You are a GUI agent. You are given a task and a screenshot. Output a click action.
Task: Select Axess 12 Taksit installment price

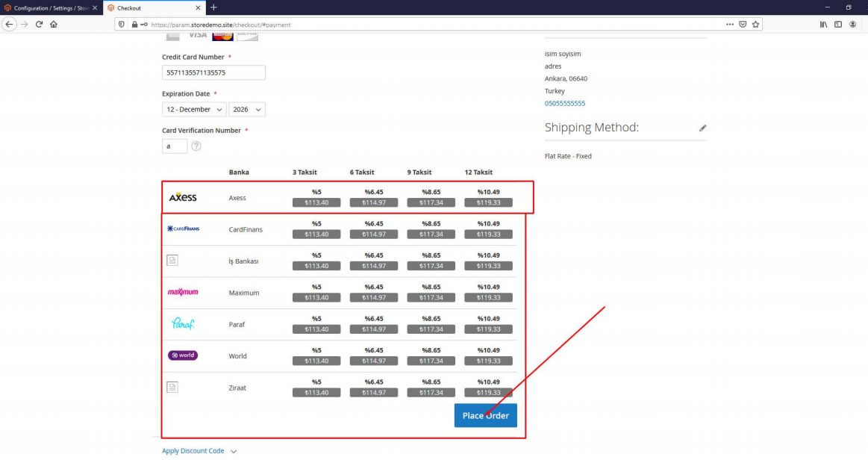click(488, 202)
